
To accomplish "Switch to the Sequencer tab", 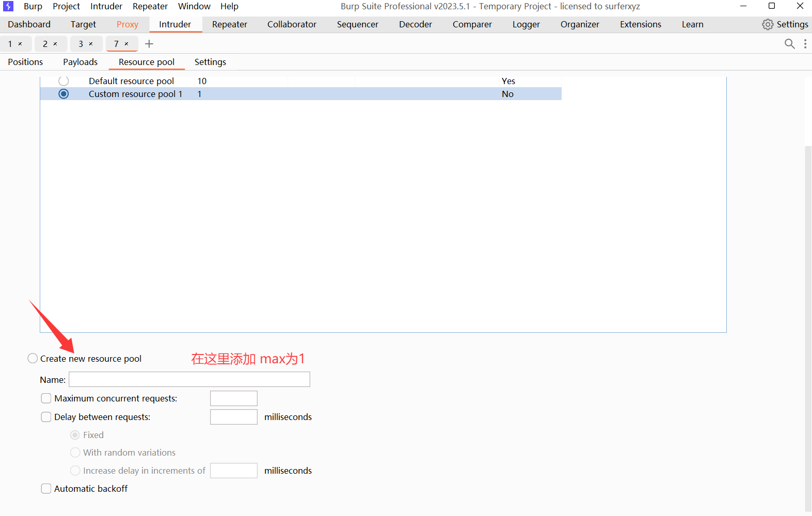I will (x=358, y=24).
